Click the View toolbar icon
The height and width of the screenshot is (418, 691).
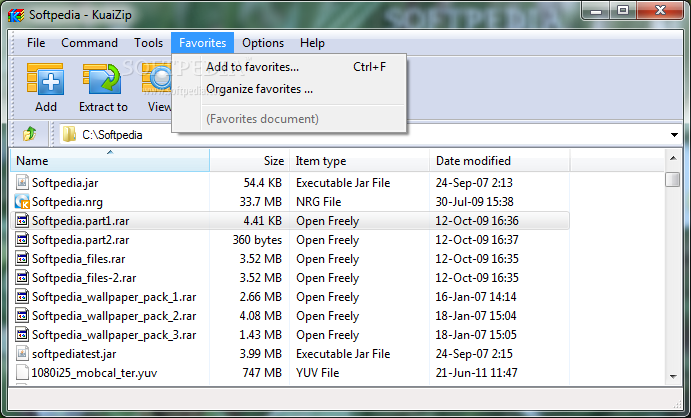point(157,79)
